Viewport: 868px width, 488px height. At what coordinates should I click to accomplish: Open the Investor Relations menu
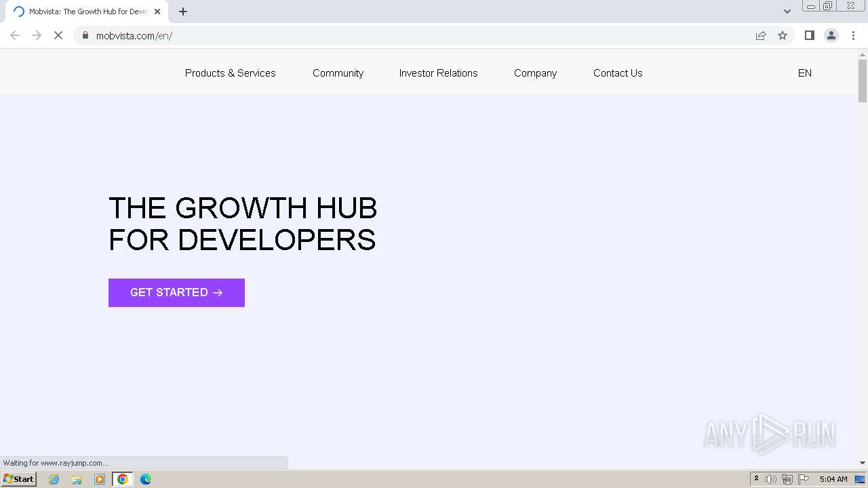438,73
